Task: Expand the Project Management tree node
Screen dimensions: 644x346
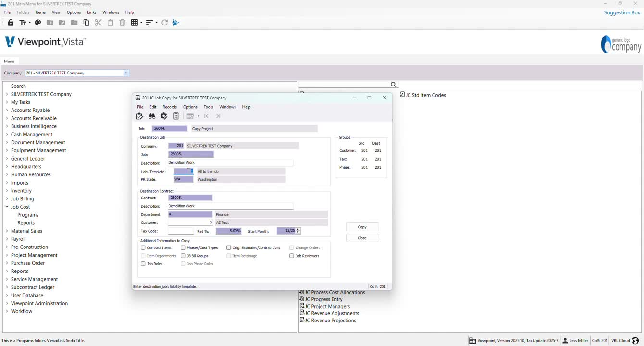Action: pyautogui.click(x=7, y=255)
